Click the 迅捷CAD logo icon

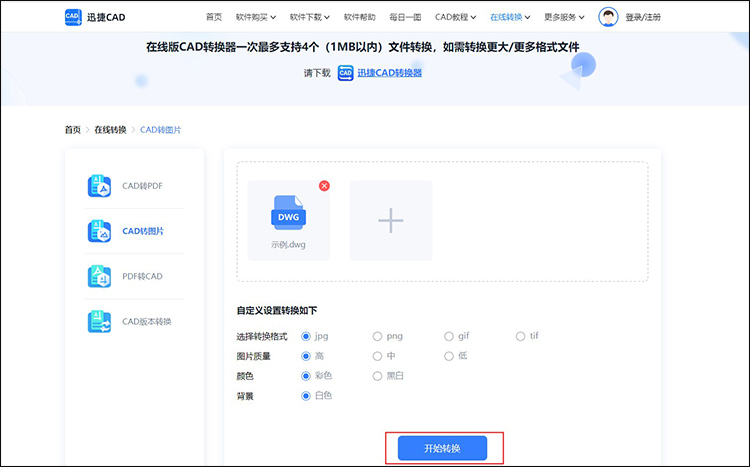point(73,17)
